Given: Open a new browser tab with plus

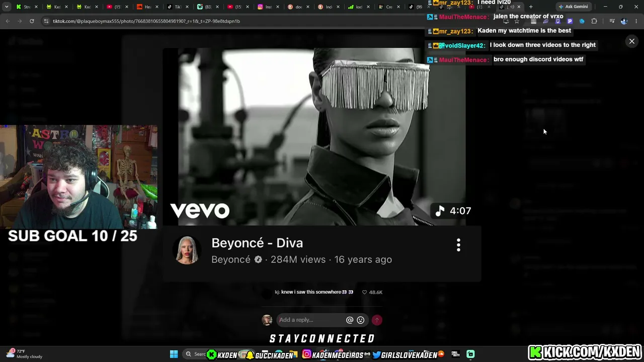Looking at the screenshot, I should 531,7.
